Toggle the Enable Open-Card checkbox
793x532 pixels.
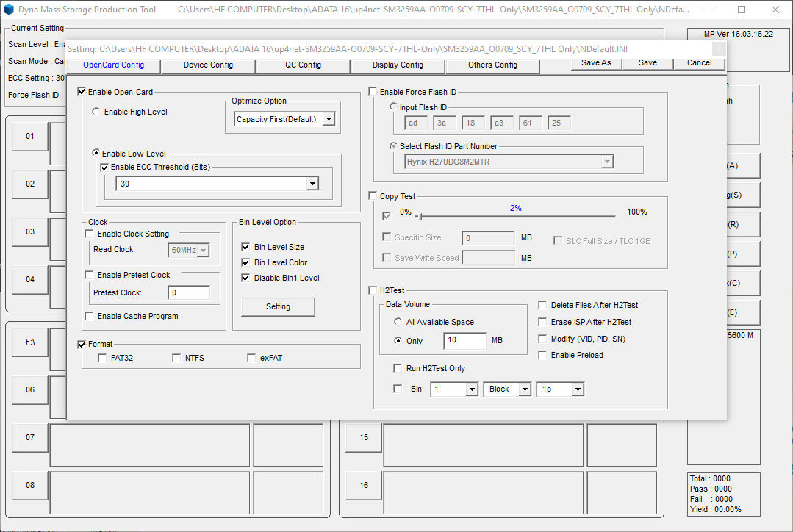(82, 92)
